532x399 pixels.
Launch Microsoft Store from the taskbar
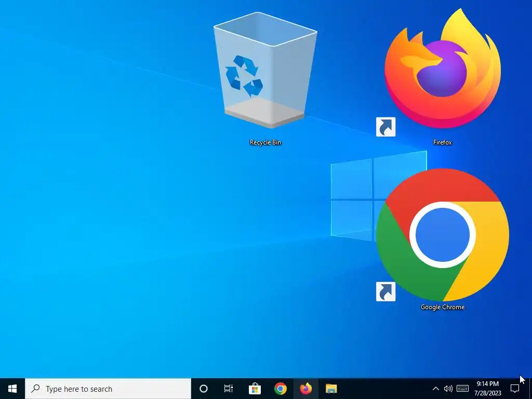tap(255, 389)
